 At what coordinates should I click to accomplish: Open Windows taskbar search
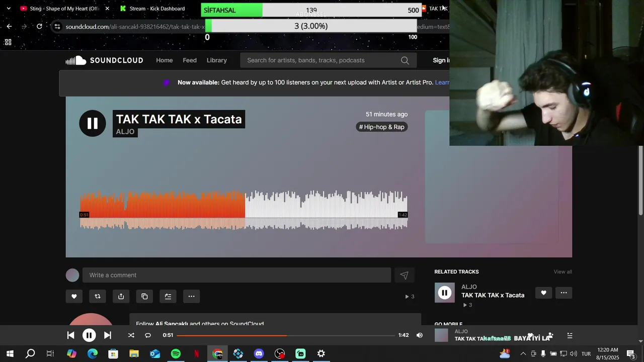point(30,354)
